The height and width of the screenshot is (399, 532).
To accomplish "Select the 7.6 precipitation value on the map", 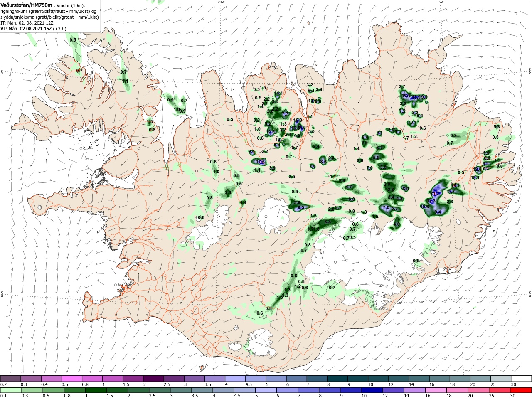I will pyautogui.click(x=313, y=167).
